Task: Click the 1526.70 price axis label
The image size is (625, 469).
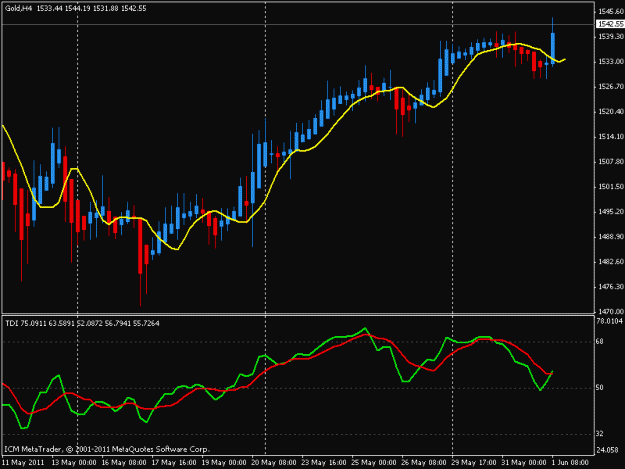Action: point(611,87)
